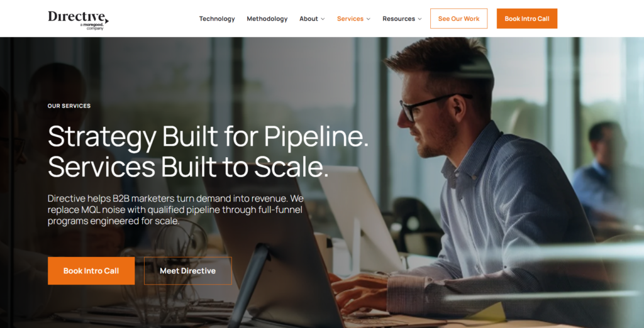Open the orange Services menu label
644x328 pixels.
pyautogui.click(x=350, y=19)
